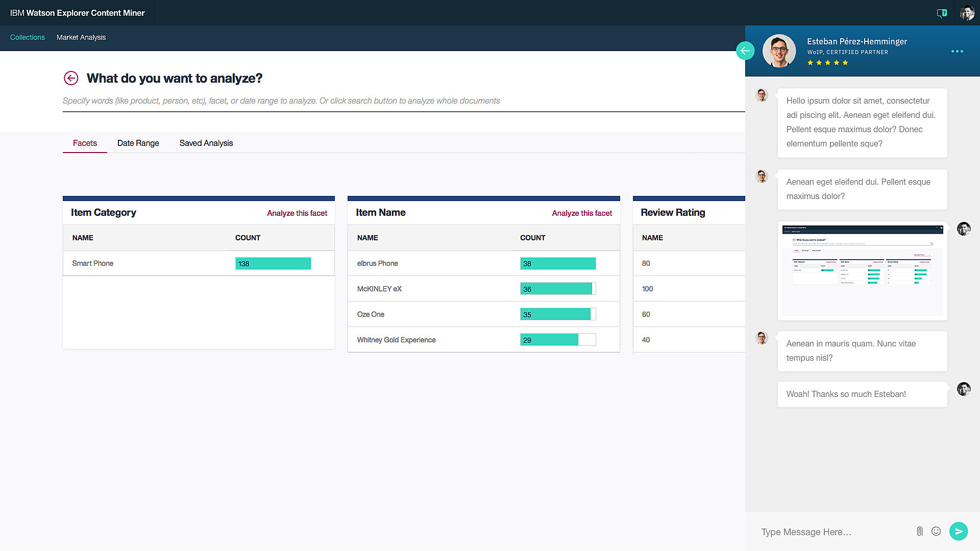Click the NAME column header in Item Category
The image size is (980, 551).
tap(83, 238)
